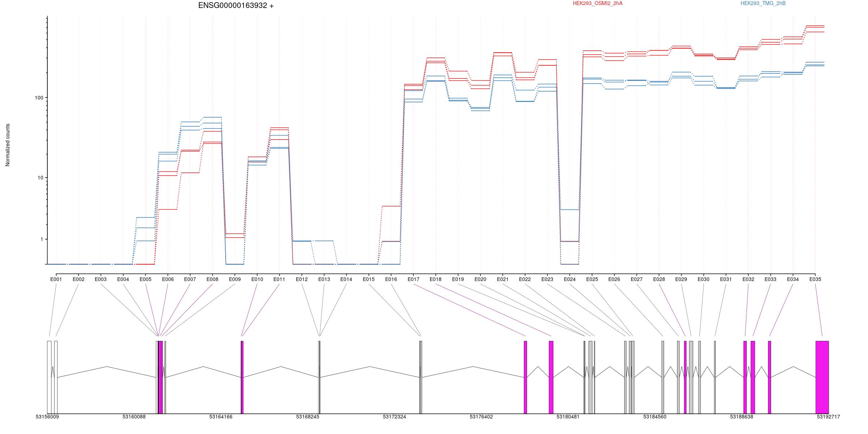Click exon label E012
This screenshot has width=868, height=434.
(302, 279)
